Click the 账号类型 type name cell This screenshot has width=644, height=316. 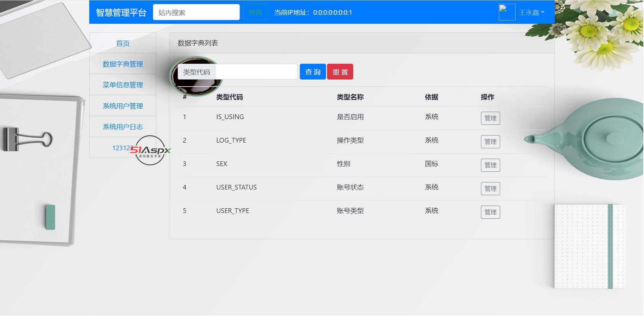(x=350, y=211)
